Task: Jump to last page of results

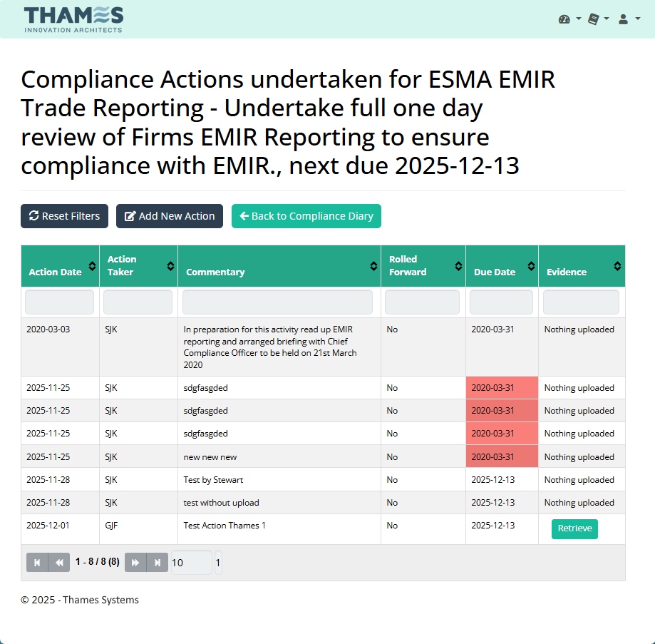Action: (x=158, y=563)
